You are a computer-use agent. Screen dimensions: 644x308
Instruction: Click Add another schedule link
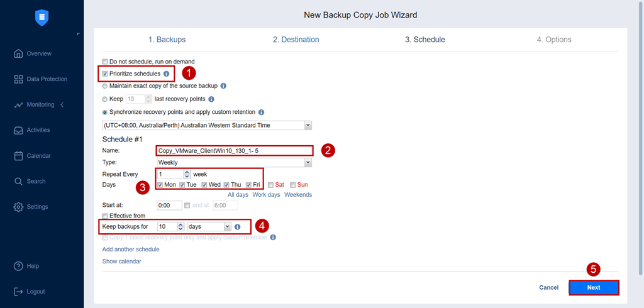(x=131, y=250)
